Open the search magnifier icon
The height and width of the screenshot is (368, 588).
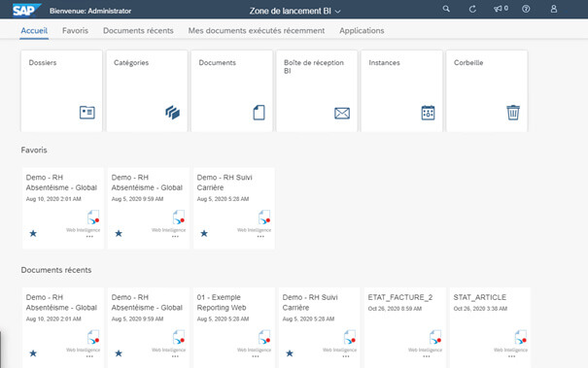[446, 9]
